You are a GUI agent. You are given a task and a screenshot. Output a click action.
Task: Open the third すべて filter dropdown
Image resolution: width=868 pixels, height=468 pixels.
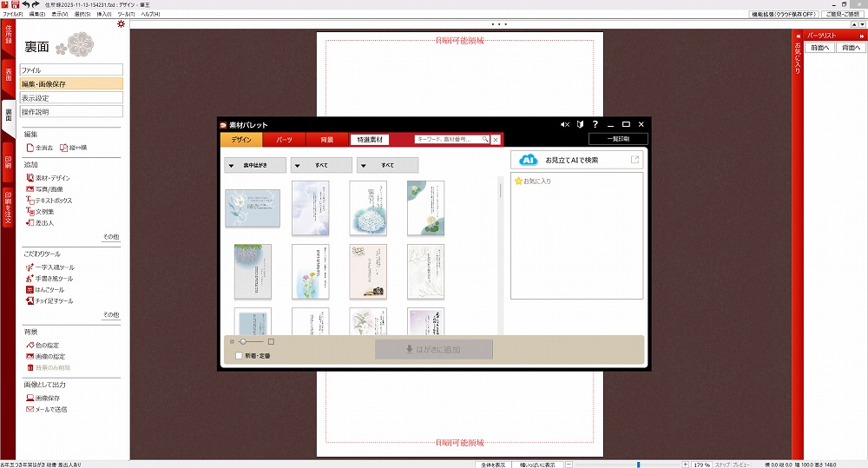pos(387,165)
